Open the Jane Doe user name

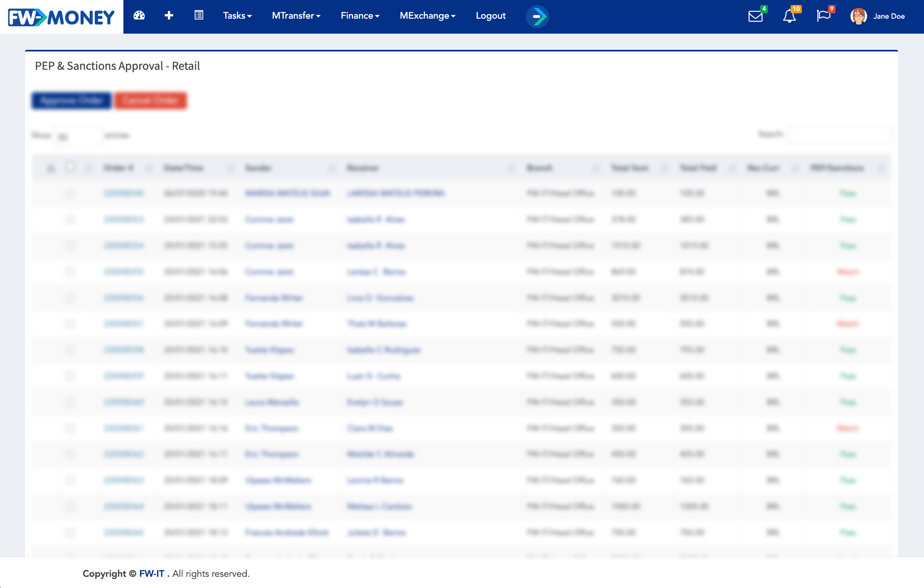click(x=889, y=16)
